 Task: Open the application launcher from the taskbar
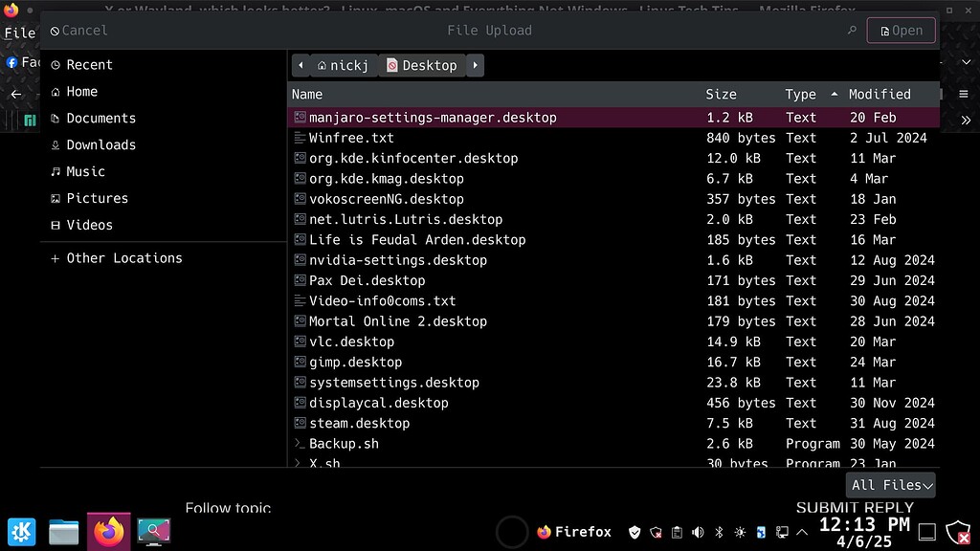click(x=21, y=531)
